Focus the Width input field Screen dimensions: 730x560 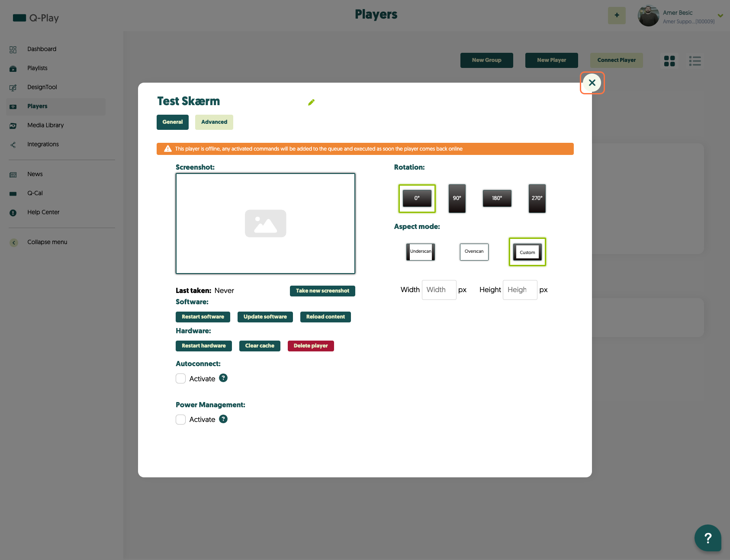(439, 290)
